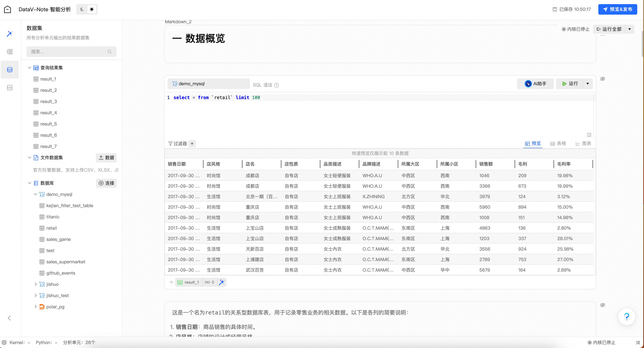
Task: Select result_3 in the dataset tree
Action: tap(48, 102)
